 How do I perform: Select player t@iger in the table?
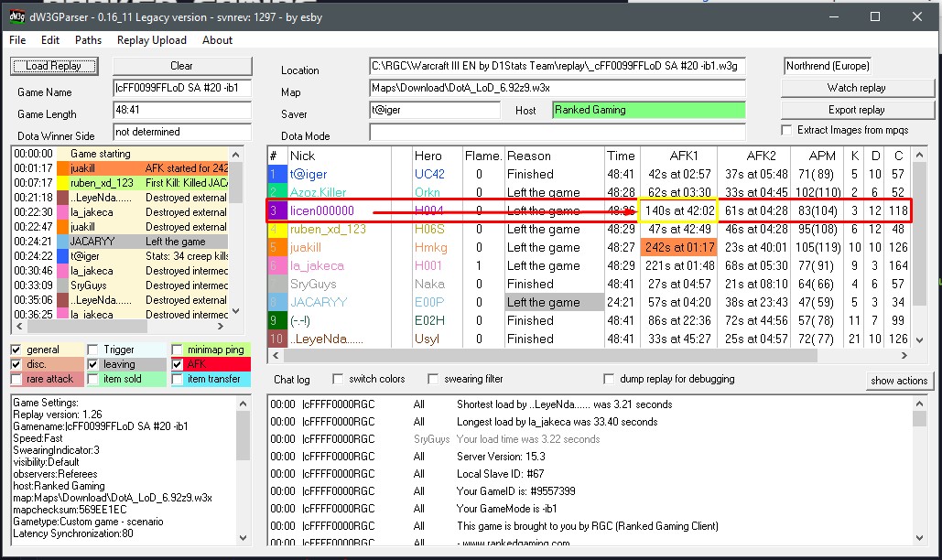pos(309,174)
